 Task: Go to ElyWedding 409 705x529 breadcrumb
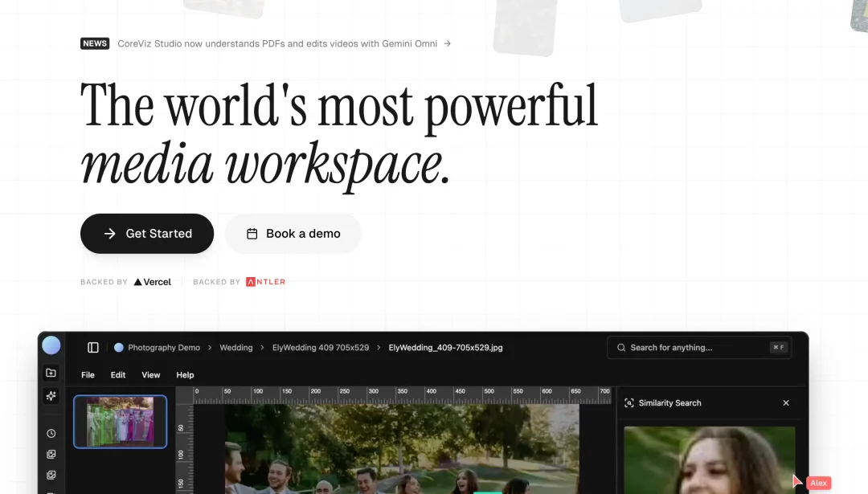pos(321,347)
